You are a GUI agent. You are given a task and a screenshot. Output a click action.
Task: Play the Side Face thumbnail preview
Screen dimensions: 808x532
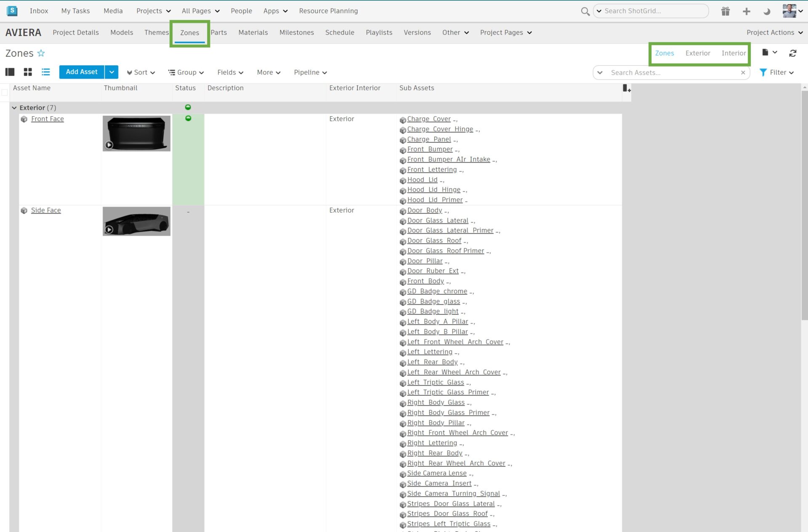tap(109, 229)
